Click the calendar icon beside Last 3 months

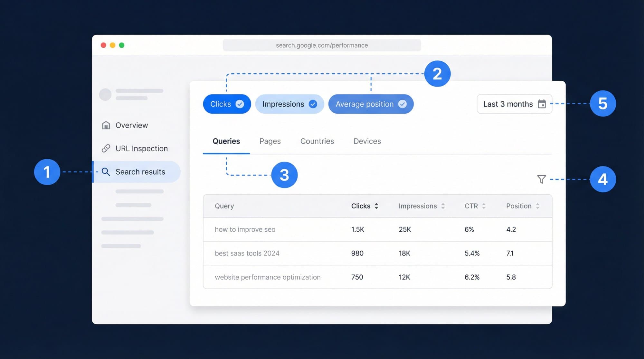542,104
